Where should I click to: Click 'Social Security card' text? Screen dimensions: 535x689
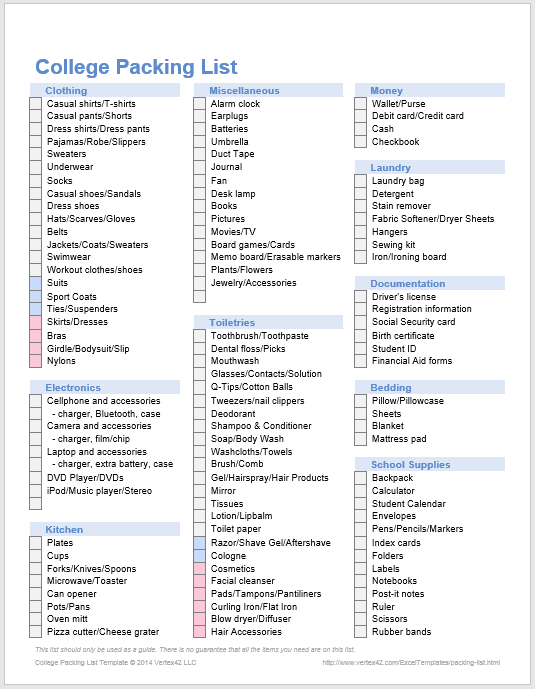point(414,322)
